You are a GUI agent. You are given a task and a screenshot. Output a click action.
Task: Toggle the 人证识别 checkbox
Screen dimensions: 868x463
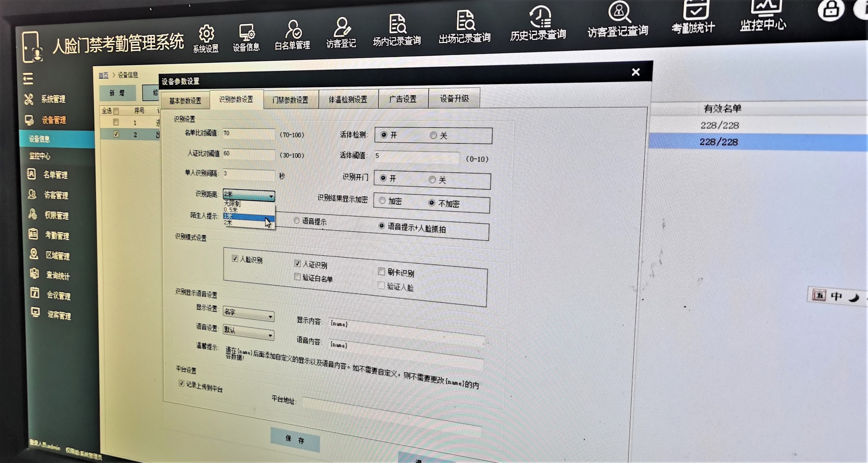click(297, 263)
